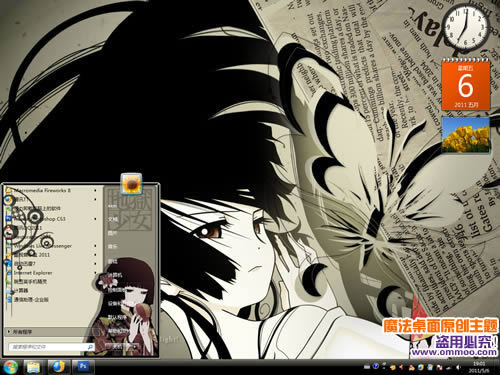Open 默认程序 in Start menu right column
Image resolution: width=500 pixels, height=375 pixels.
(118, 317)
